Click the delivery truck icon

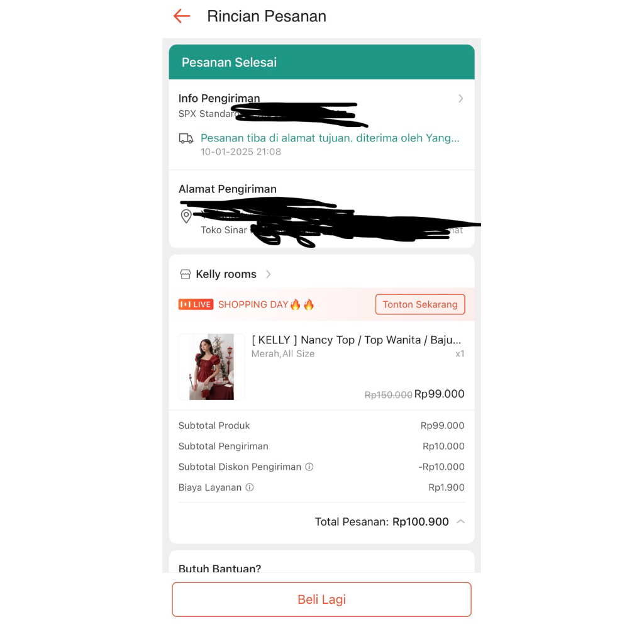[186, 138]
